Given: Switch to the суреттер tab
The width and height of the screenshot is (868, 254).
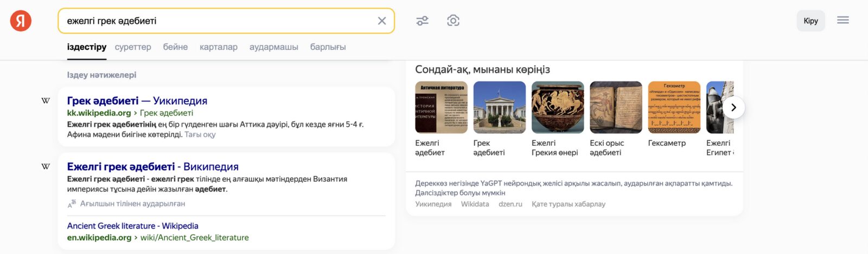Looking at the screenshot, I should [133, 47].
